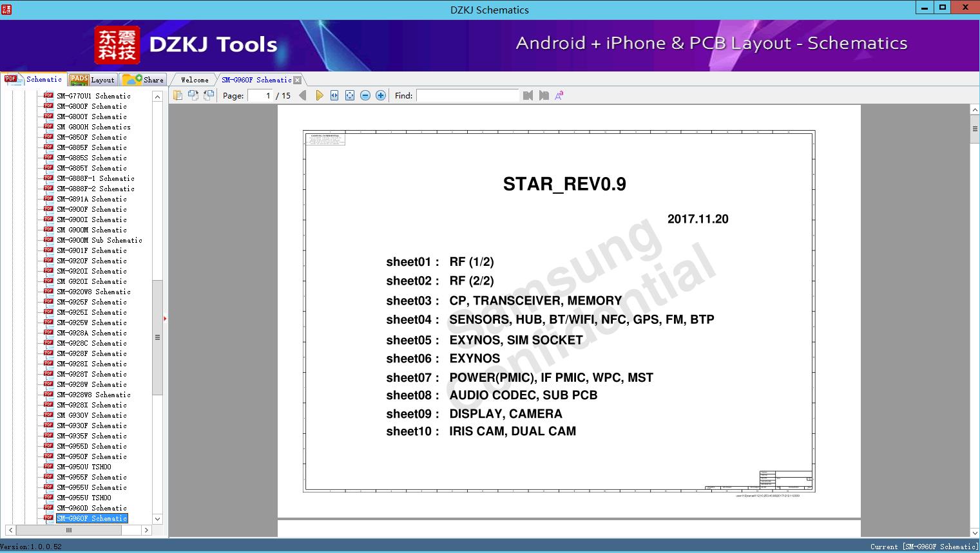Find the previous search match

528,95
